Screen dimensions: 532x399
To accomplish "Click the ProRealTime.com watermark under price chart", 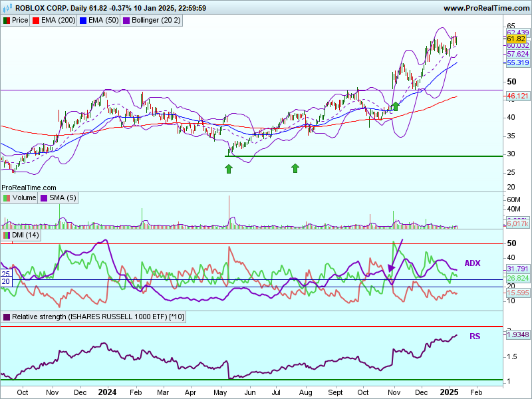I will coord(29,188).
